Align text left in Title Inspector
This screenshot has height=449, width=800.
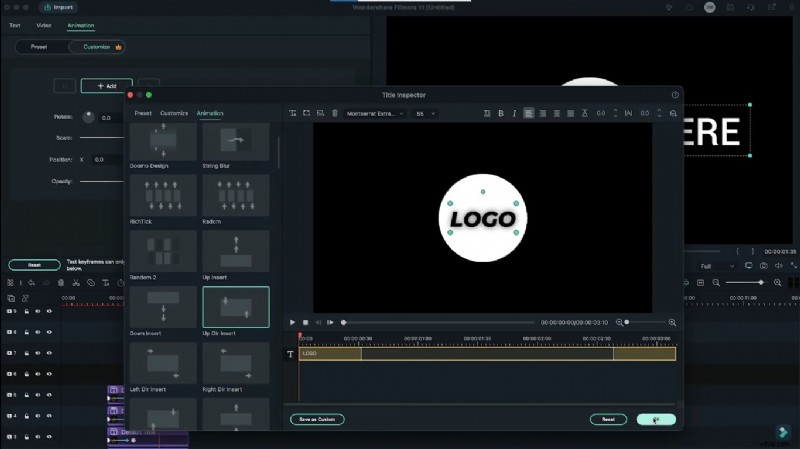529,113
